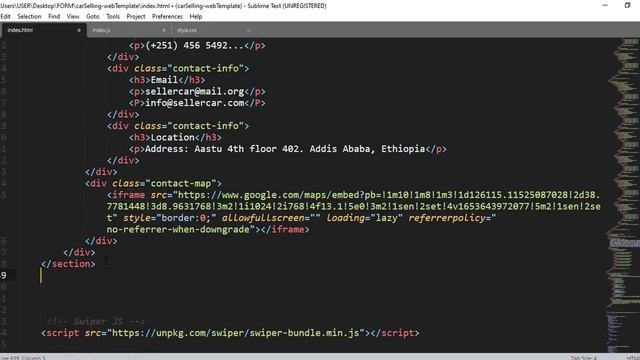Click the loading="lazy" attribute
The image size is (640, 360).
364,218
